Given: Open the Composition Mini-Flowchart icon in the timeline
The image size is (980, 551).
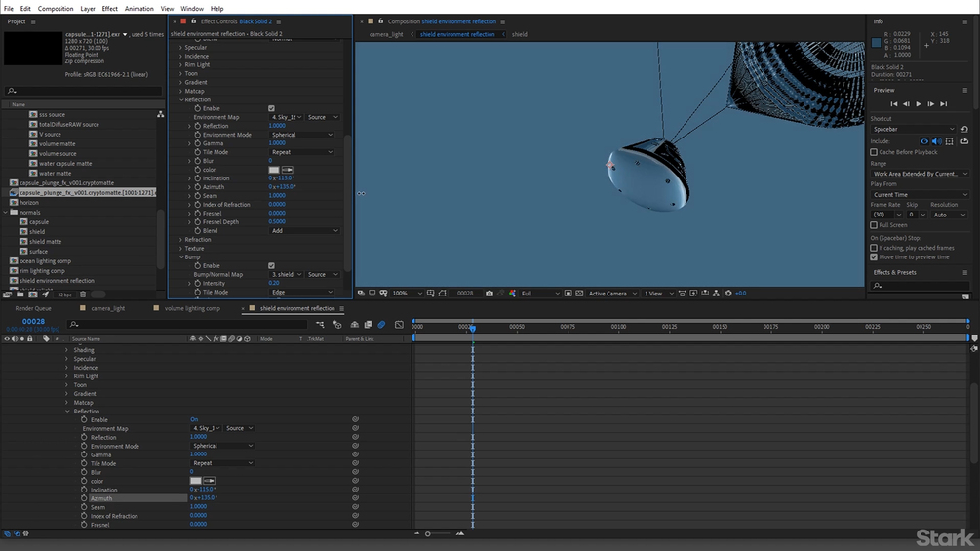Looking at the screenshot, I should pos(320,324).
